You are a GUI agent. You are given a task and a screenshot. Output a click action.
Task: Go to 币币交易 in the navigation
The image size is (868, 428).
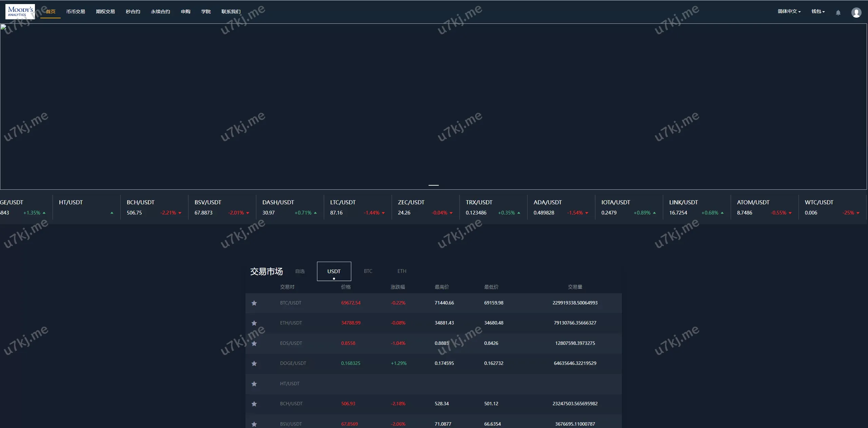pos(76,12)
